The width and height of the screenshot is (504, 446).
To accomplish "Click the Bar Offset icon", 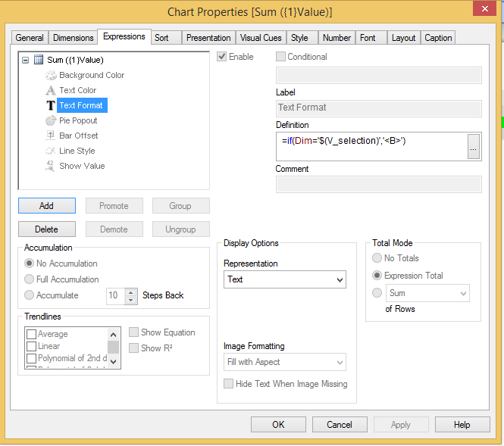I will point(51,136).
